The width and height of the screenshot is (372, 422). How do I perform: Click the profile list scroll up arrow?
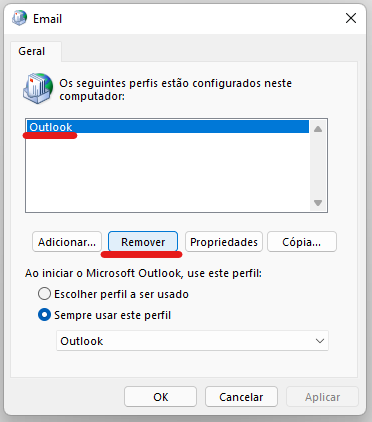pos(318,129)
